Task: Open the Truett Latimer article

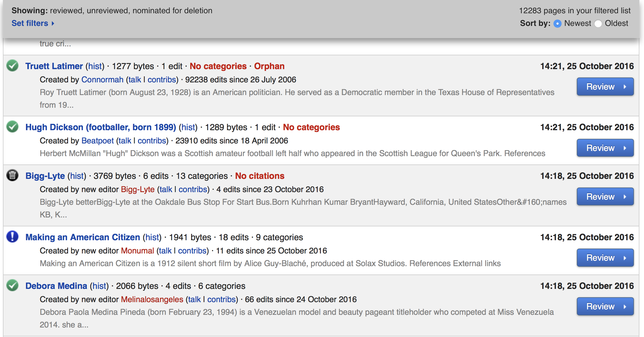Action: [54, 66]
